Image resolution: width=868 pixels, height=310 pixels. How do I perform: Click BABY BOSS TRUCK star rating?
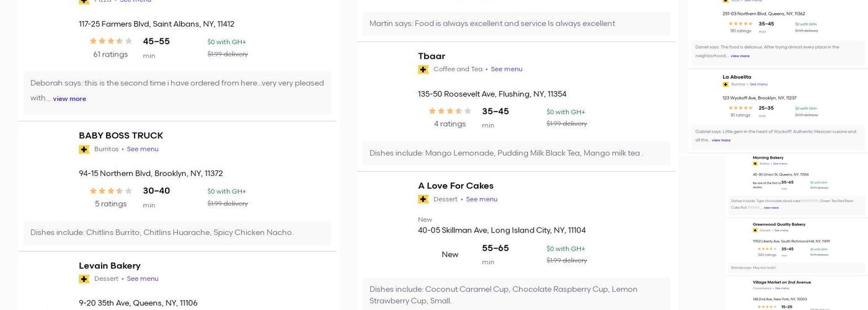pos(110,191)
